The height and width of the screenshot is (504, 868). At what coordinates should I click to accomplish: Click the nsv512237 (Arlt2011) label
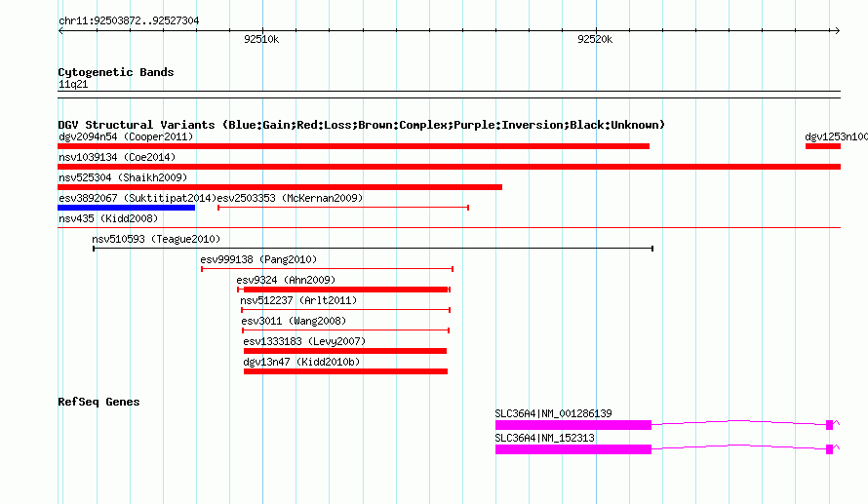[x=298, y=300]
